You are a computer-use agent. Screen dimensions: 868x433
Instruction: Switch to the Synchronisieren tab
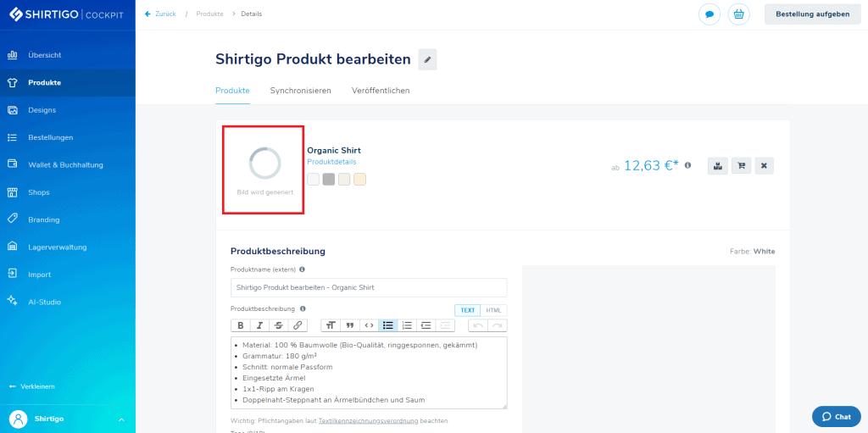(300, 90)
